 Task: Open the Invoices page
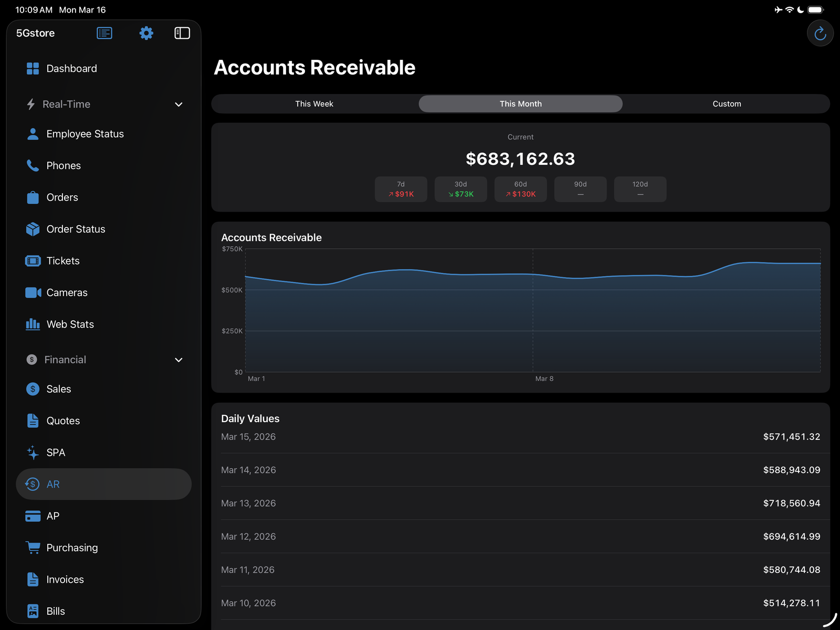click(65, 579)
